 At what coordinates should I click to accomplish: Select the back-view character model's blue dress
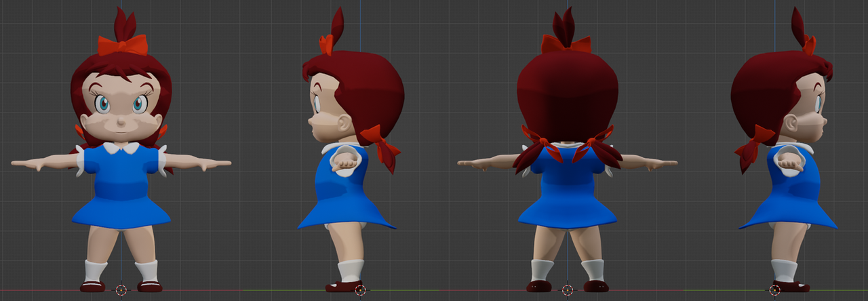pos(567,186)
